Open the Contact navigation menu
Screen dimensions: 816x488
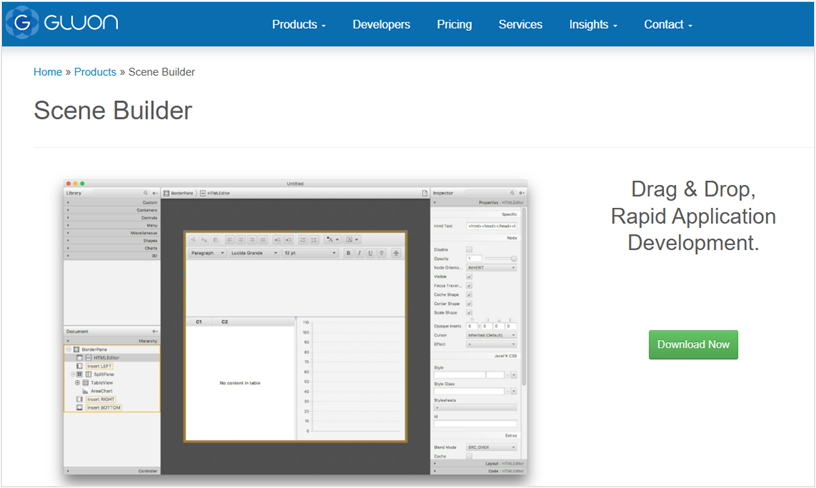668,24
